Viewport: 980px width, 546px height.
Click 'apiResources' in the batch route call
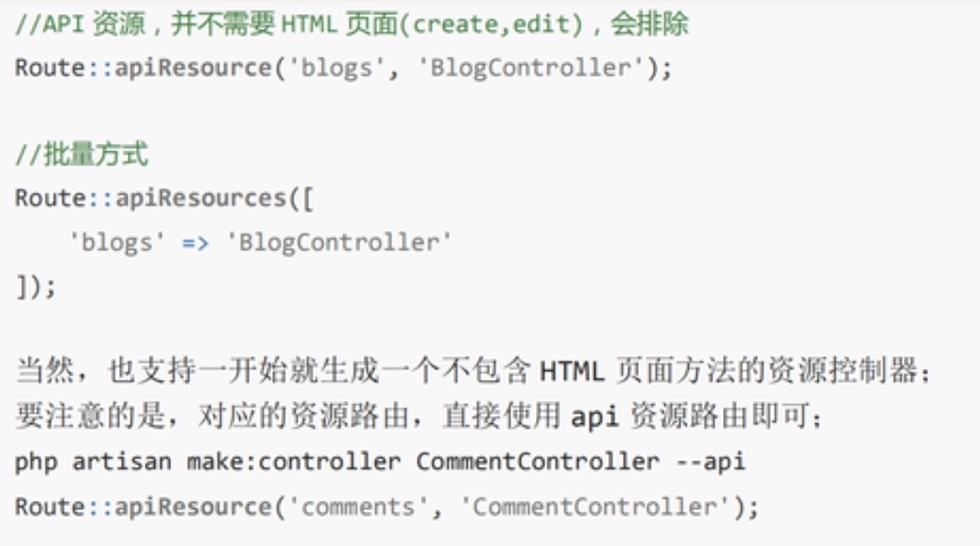click(193, 199)
